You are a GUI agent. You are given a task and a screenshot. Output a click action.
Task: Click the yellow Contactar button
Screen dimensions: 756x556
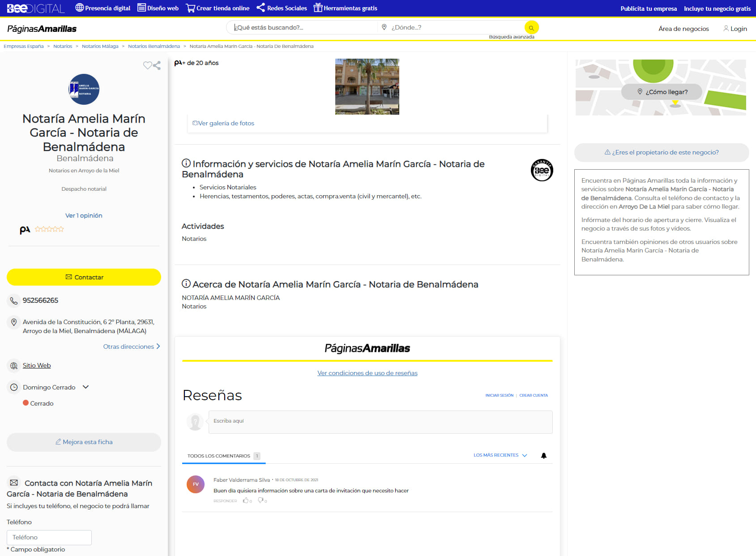click(84, 277)
